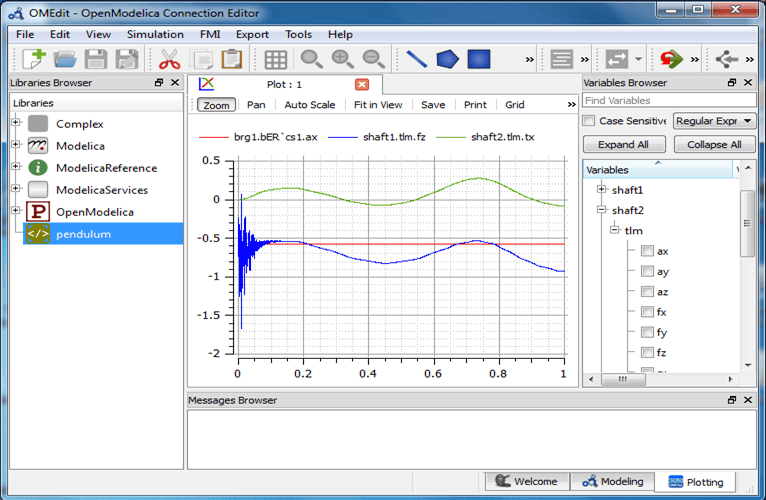This screenshot has height=500, width=766.
Task: Expand the Modelica library node
Action: [x=16, y=144]
